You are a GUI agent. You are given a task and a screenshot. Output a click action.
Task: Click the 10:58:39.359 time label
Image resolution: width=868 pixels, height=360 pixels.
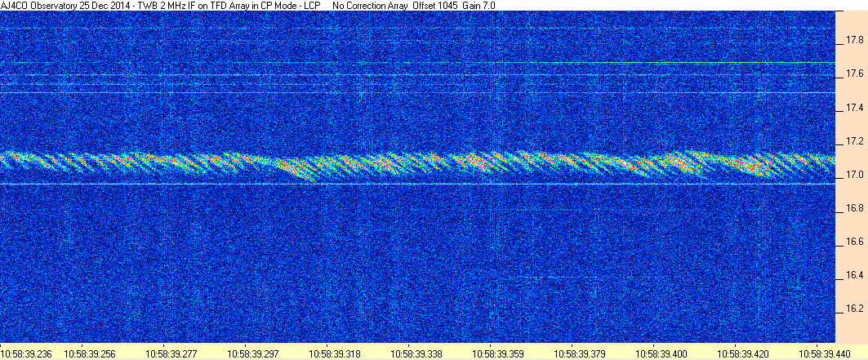tap(496, 353)
